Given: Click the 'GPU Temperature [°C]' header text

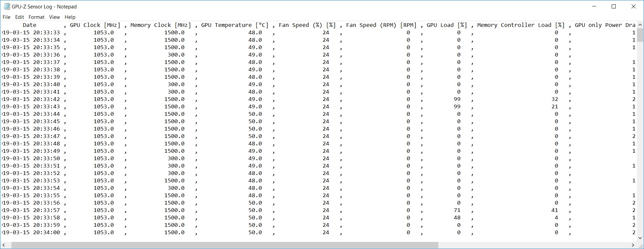Looking at the screenshot, I should [x=235, y=25].
